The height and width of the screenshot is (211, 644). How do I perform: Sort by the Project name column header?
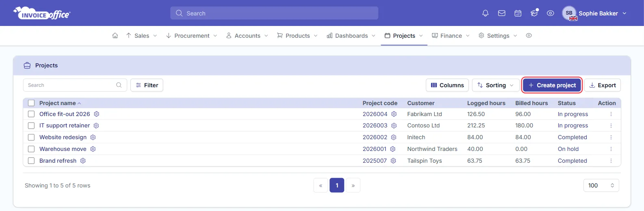60,103
